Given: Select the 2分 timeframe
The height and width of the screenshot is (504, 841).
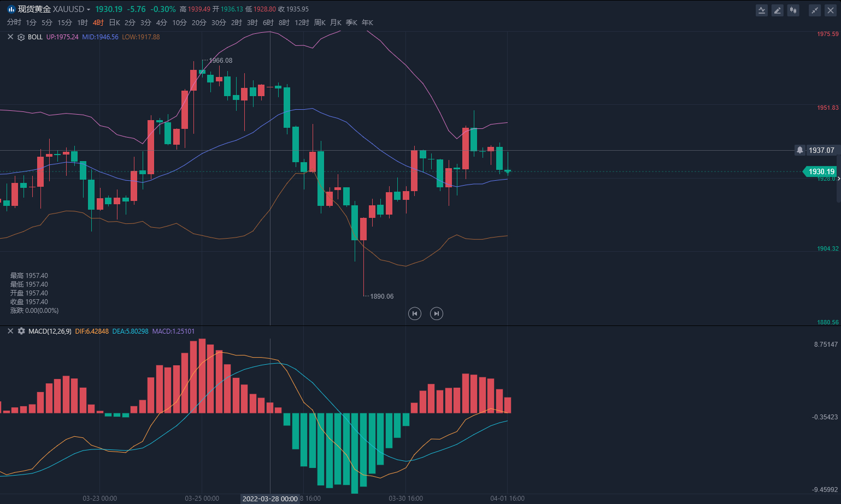Looking at the screenshot, I should (x=130, y=22).
